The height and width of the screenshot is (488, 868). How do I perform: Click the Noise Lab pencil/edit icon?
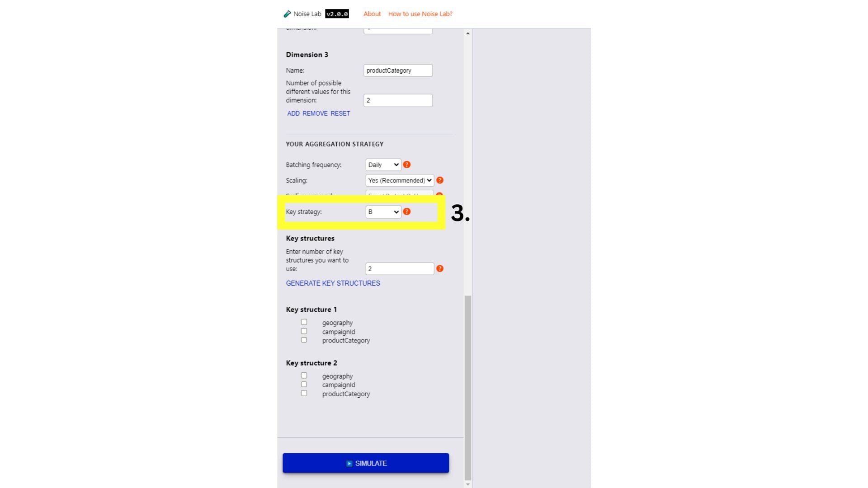(x=286, y=13)
